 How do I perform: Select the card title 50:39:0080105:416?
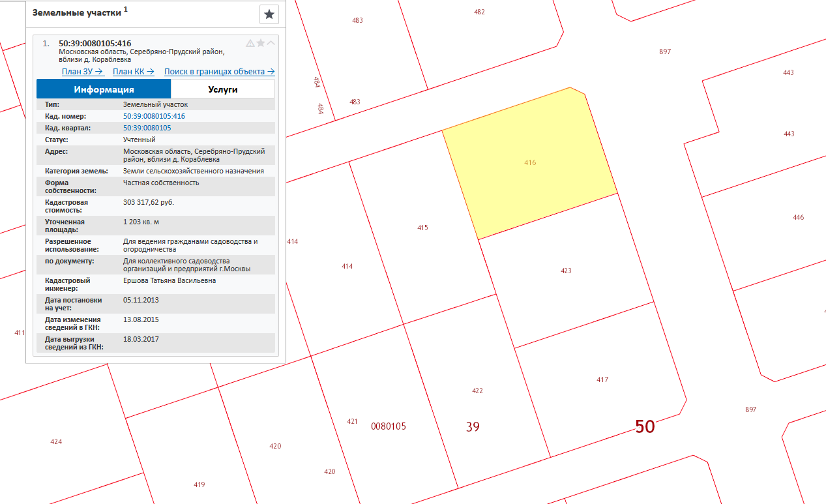(95, 44)
